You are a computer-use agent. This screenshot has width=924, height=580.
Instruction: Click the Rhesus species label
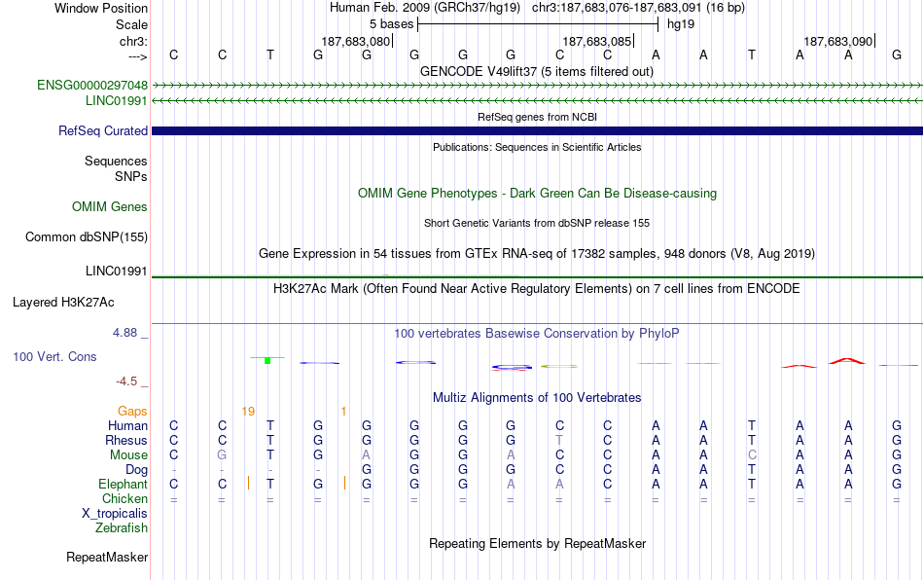(126, 440)
